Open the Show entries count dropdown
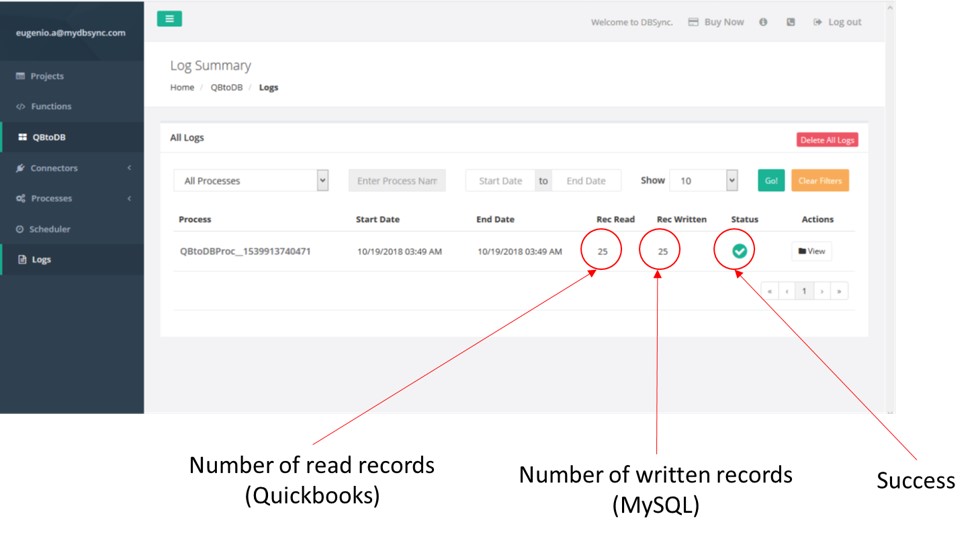The height and width of the screenshot is (535, 972). [x=703, y=181]
